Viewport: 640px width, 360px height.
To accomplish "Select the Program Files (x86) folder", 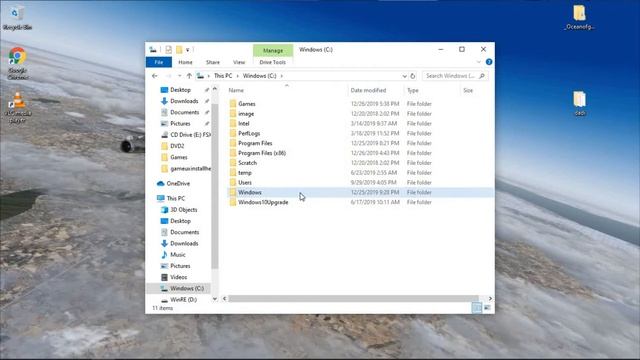I will pos(262,153).
